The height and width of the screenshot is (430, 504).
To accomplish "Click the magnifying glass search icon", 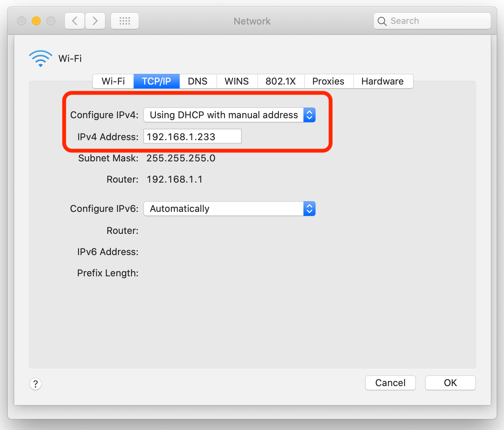I will pos(382,21).
